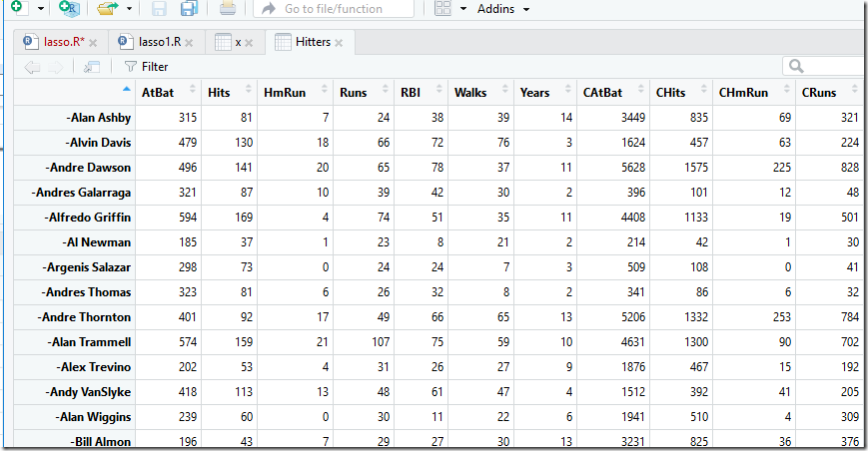868x451 pixels.
Task: Close the Hitters tab
Action: coord(339,43)
